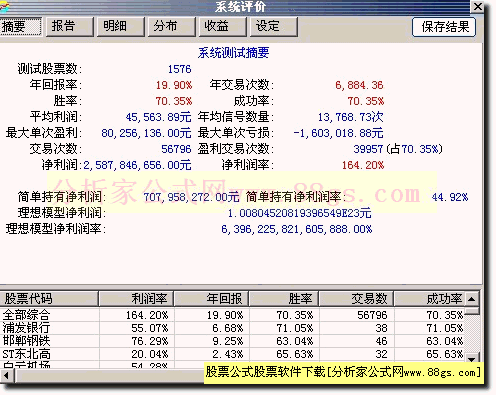Image resolution: width=496 pixels, height=395 pixels.
Task: Click the 盈利交易次数 value 39957
Action: click(368, 149)
